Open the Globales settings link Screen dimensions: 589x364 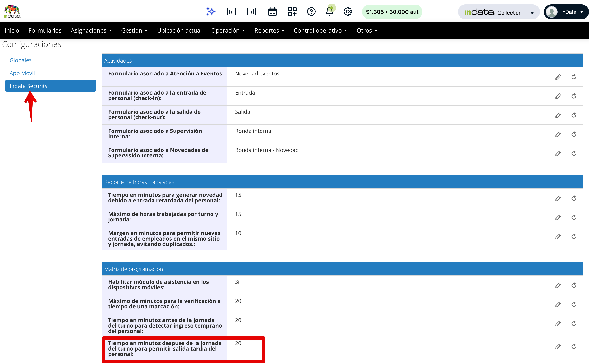tap(21, 60)
